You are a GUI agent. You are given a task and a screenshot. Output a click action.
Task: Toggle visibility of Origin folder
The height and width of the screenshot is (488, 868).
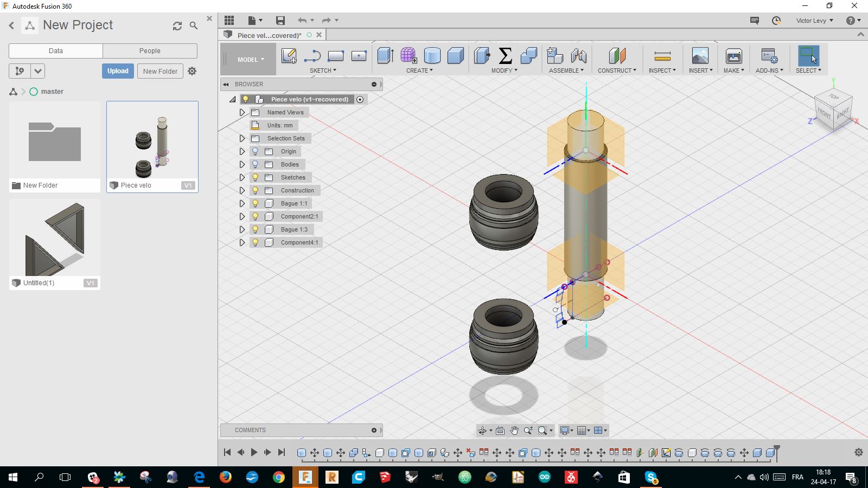[x=256, y=151]
